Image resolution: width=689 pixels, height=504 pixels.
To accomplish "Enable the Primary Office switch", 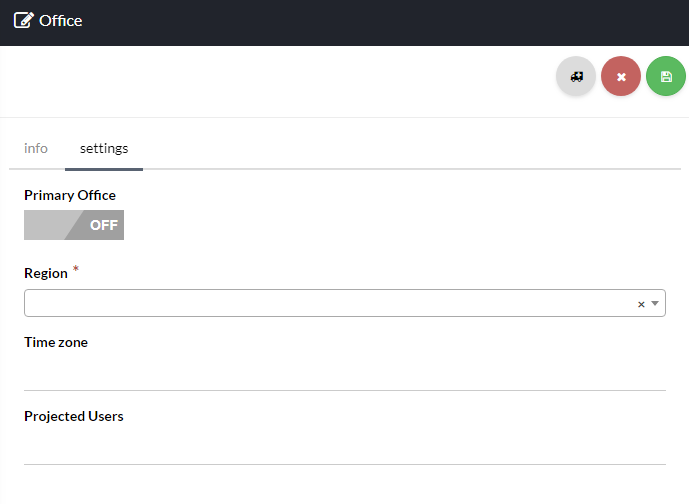I will (74, 225).
